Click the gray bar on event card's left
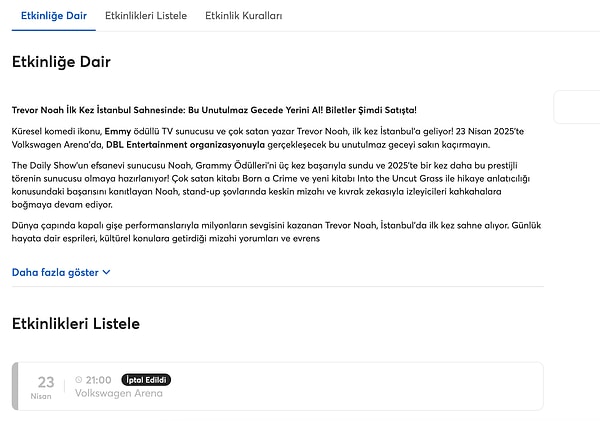Viewport: 600px width, 421px height. pos(15,386)
